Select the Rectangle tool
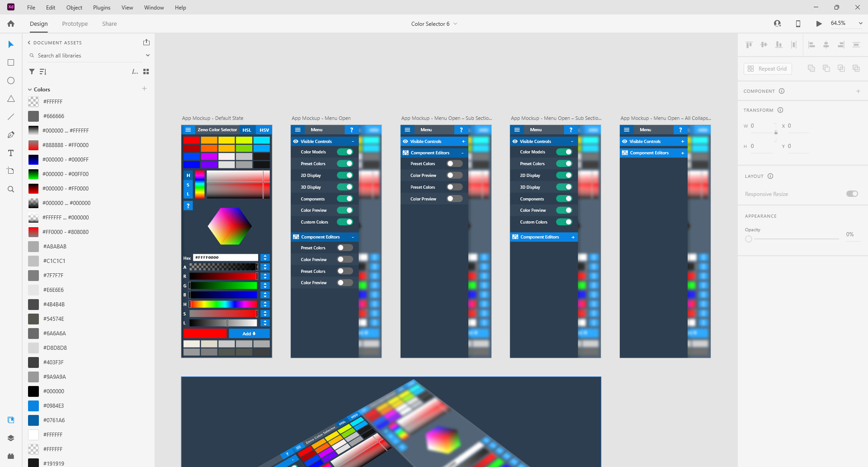Viewport: 868px width, 467px height. pos(11,62)
